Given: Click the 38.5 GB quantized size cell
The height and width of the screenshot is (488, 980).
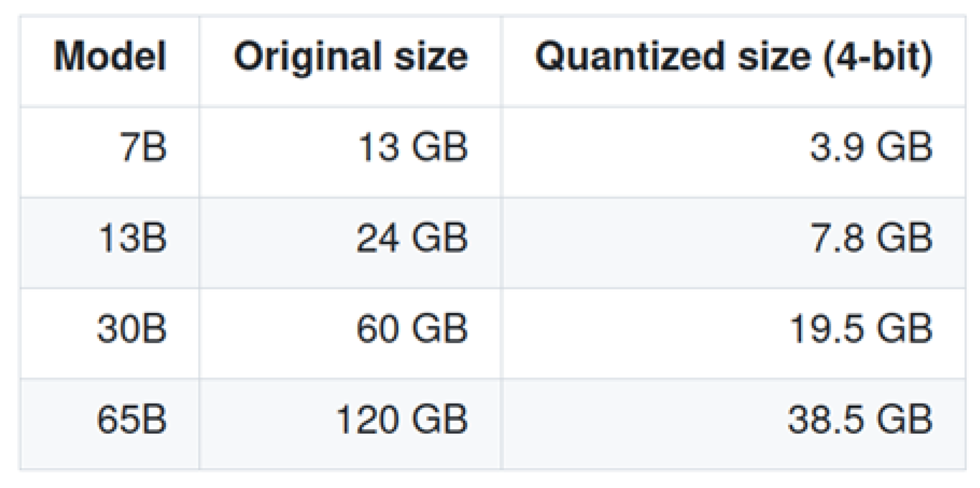Looking at the screenshot, I should tap(860, 420).
